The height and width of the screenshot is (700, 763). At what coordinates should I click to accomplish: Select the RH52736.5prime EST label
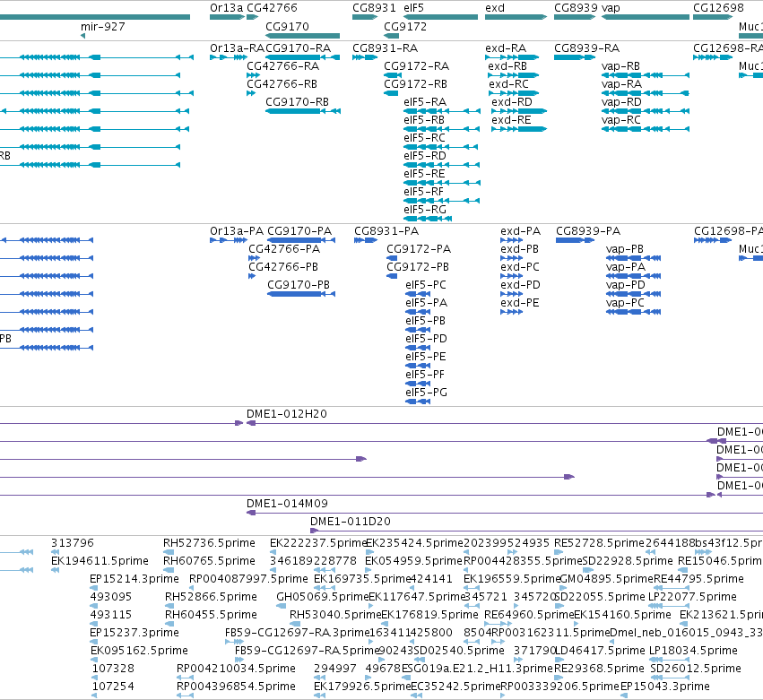pos(209,543)
